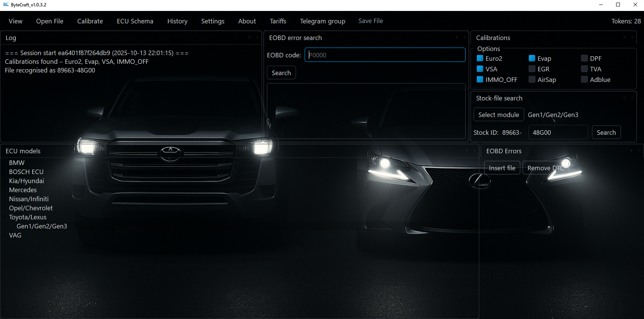Open the Telegram group menu item
The image size is (644, 319).
pyautogui.click(x=322, y=21)
